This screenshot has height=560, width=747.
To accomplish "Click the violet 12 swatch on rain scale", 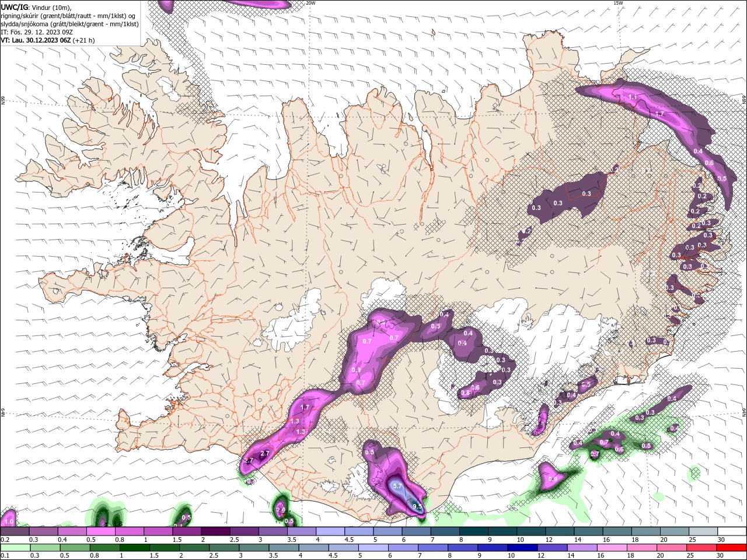I will click(x=553, y=548).
